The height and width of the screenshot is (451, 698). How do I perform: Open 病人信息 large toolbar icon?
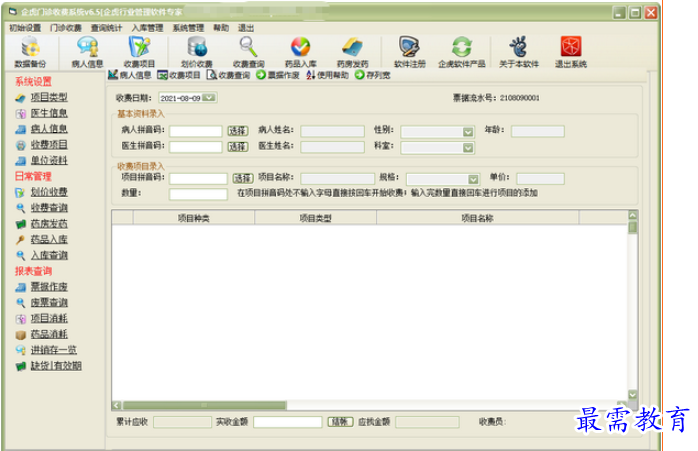[x=87, y=52]
